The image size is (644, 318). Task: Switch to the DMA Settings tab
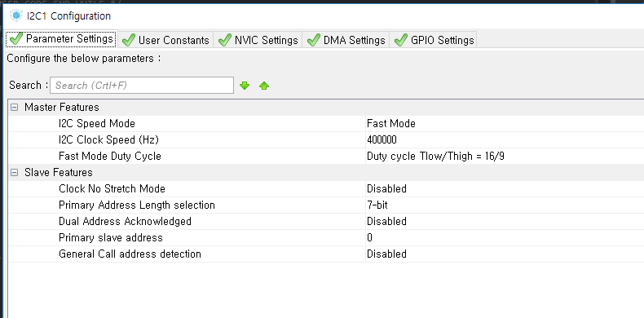[x=346, y=40]
